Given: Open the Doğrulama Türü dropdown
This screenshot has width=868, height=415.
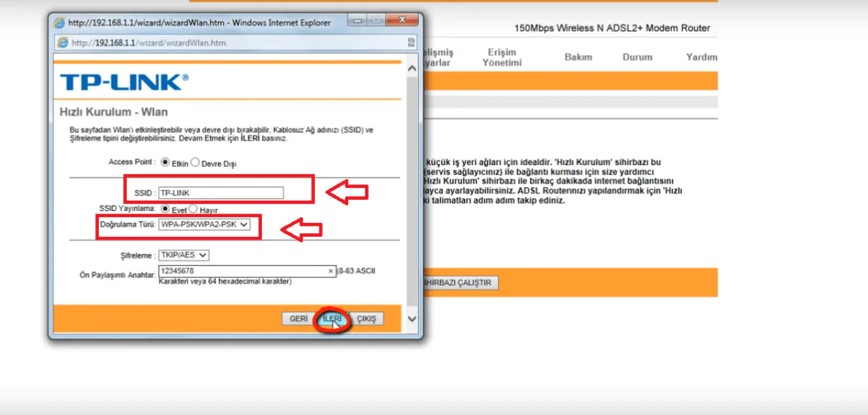Looking at the screenshot, I should pos(203,224).
